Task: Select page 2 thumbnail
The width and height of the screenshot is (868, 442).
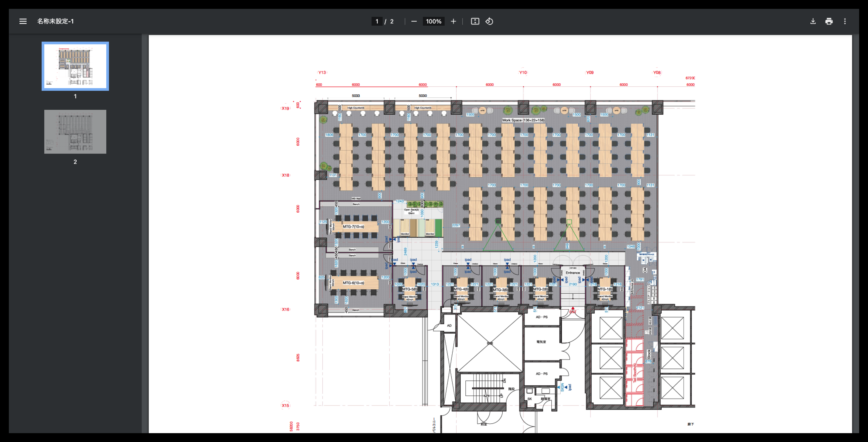Action: click(75, 132)
